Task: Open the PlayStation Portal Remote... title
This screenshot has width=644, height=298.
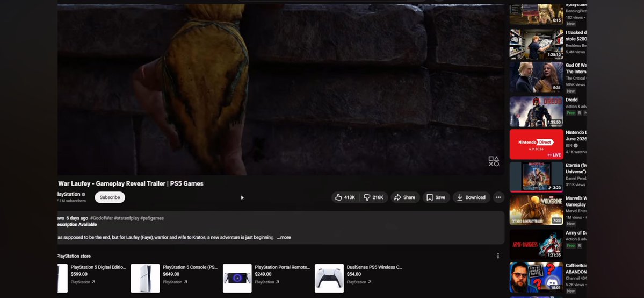Action: (283, 267)
